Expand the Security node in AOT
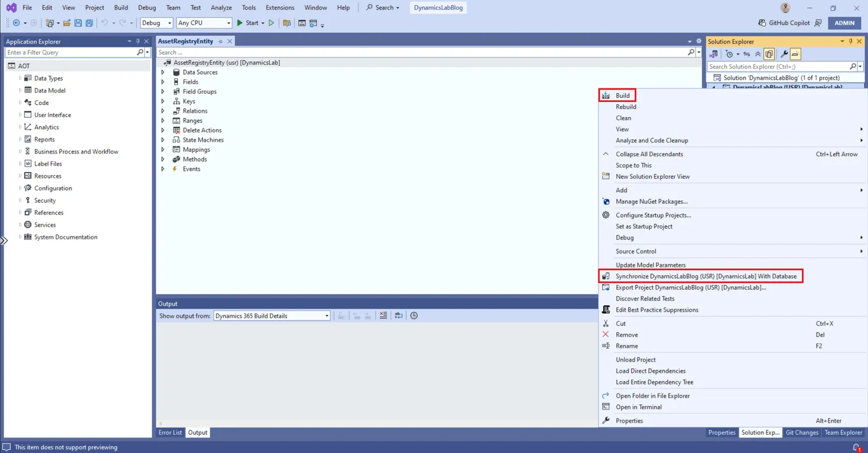 [20, 200]
